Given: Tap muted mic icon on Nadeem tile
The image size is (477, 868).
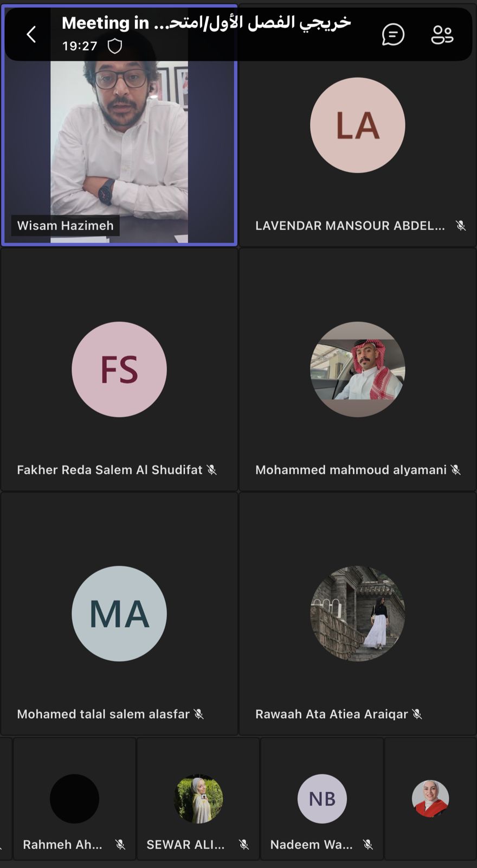Looking at the screenshot, I should coord(368,844).
